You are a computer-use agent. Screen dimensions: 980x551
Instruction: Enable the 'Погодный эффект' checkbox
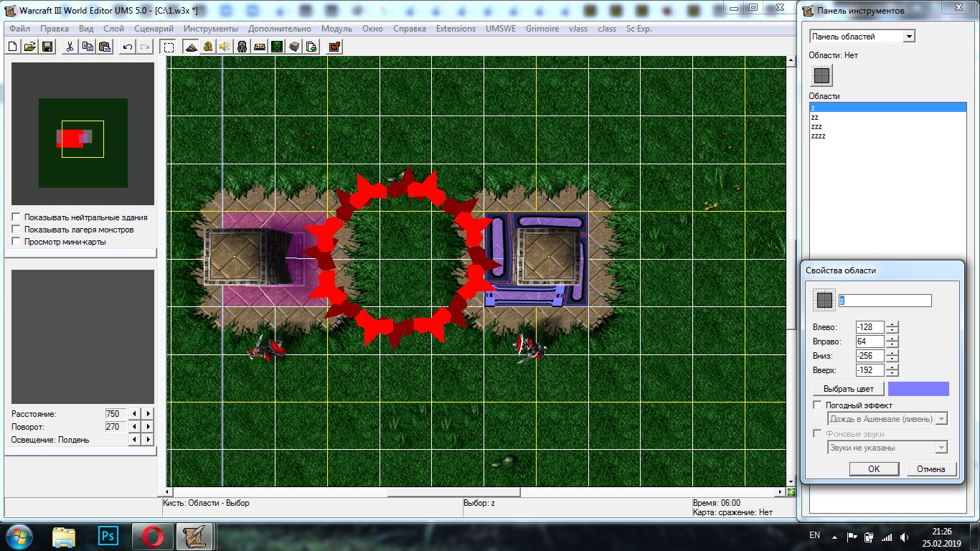817,405
